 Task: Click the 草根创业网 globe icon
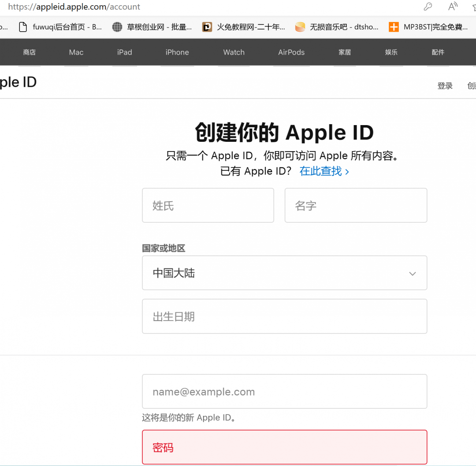coord(117,27)
